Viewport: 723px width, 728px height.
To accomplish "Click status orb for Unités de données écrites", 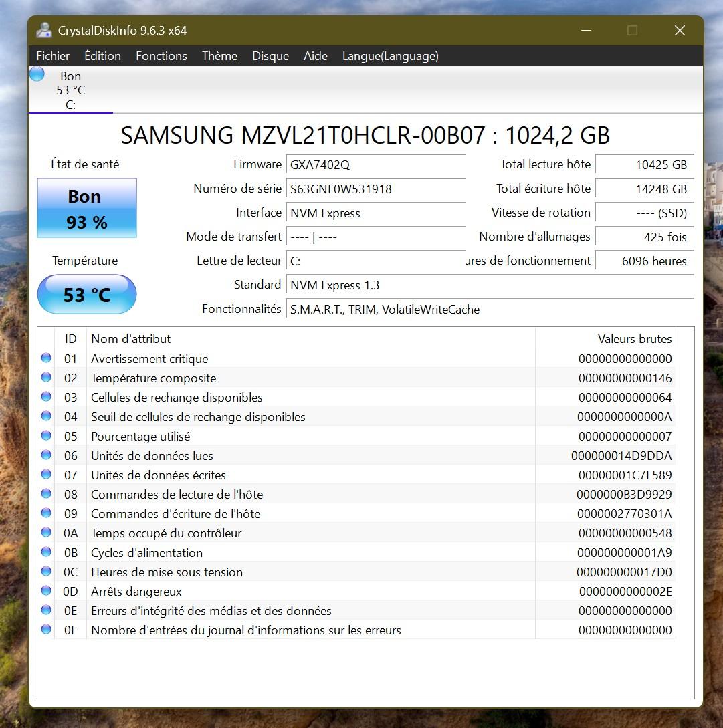I will click(46, 475).
